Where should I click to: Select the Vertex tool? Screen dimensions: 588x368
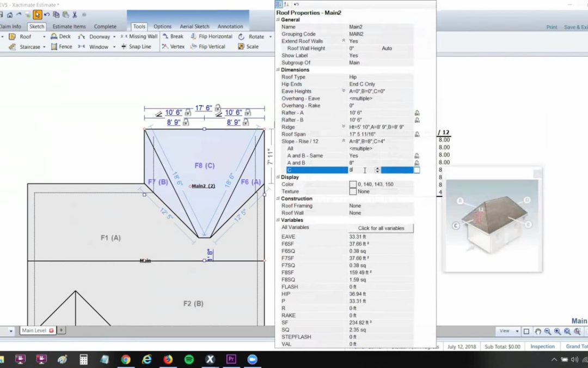point(173,46)
